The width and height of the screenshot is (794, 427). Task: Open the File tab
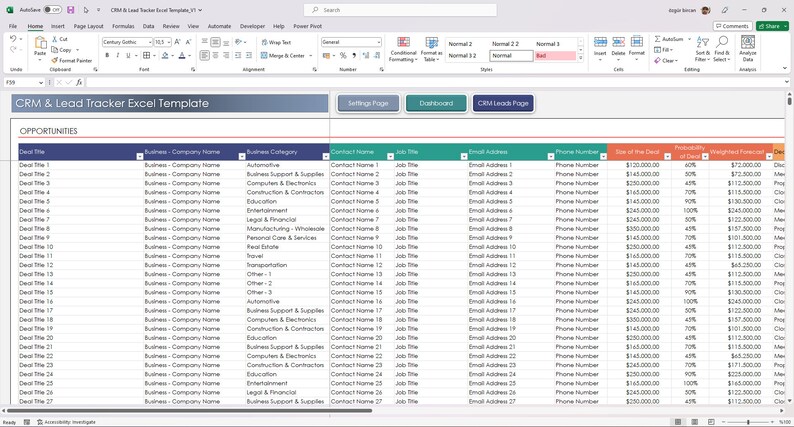[x=13, y=26]
